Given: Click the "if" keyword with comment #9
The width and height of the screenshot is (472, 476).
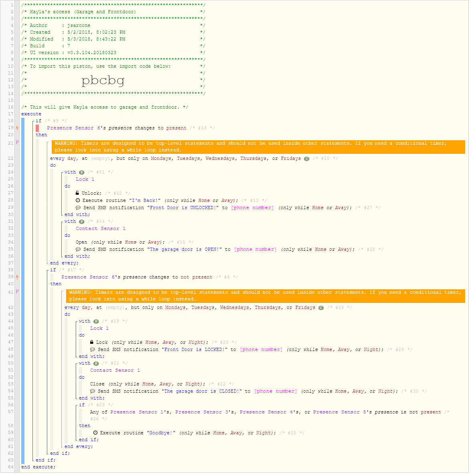Looking at the screenshot, I should coord(38,121).
